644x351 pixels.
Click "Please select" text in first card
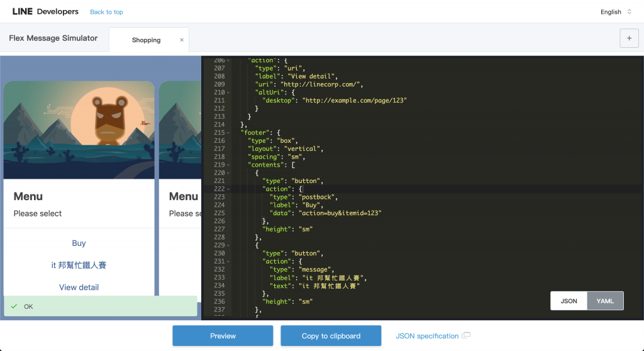pos(37,213)
